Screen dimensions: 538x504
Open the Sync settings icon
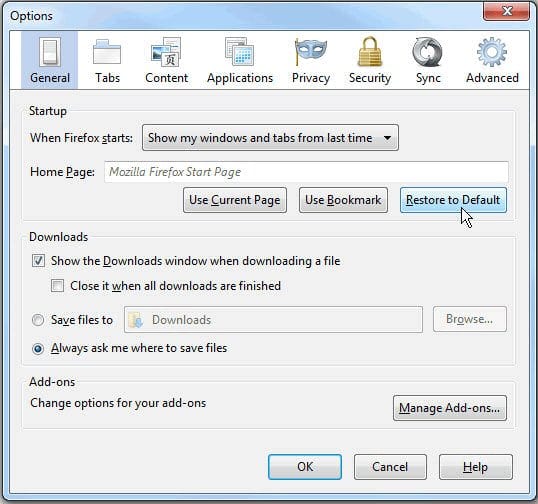tap(428, 52)
